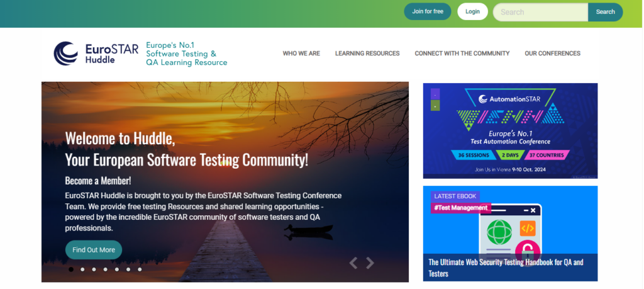Click the Join for free button
Screen dimensions: 644x289
click(428, 11)
